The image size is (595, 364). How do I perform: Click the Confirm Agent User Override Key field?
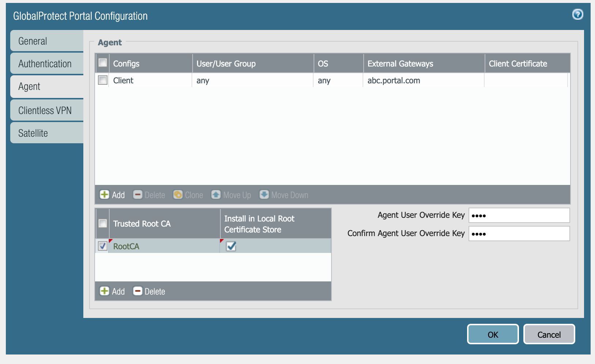[x=519, y=234]
